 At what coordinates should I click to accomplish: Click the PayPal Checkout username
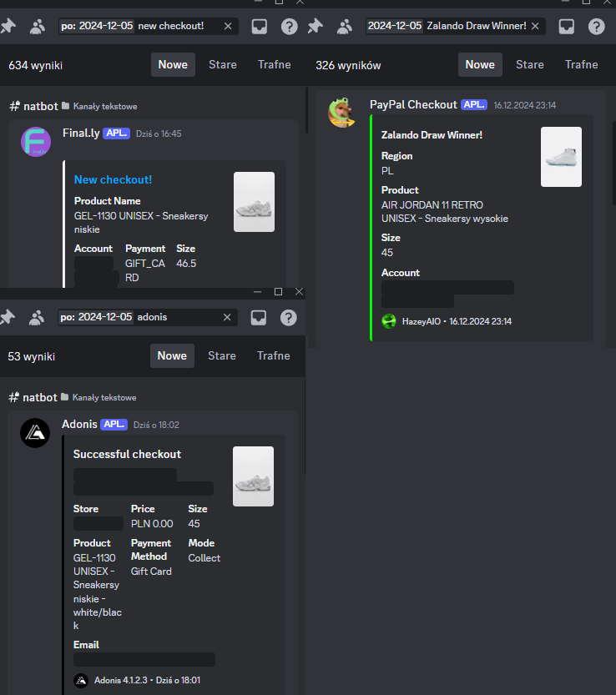pyautogui.click(x=413, y=104)
